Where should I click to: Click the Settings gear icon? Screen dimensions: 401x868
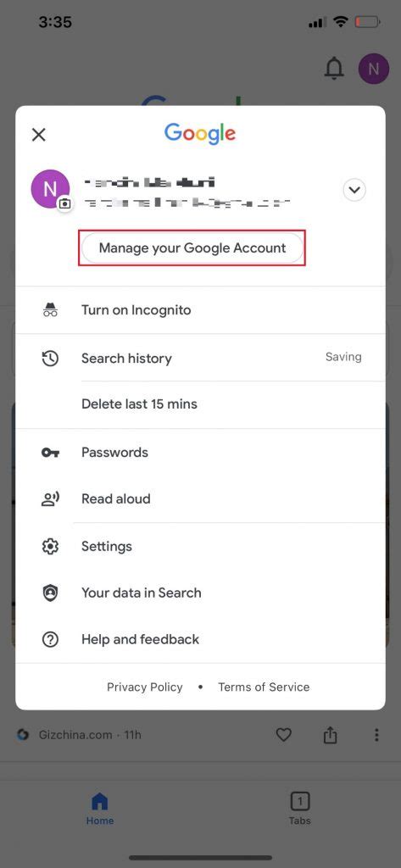pos(50,547)
